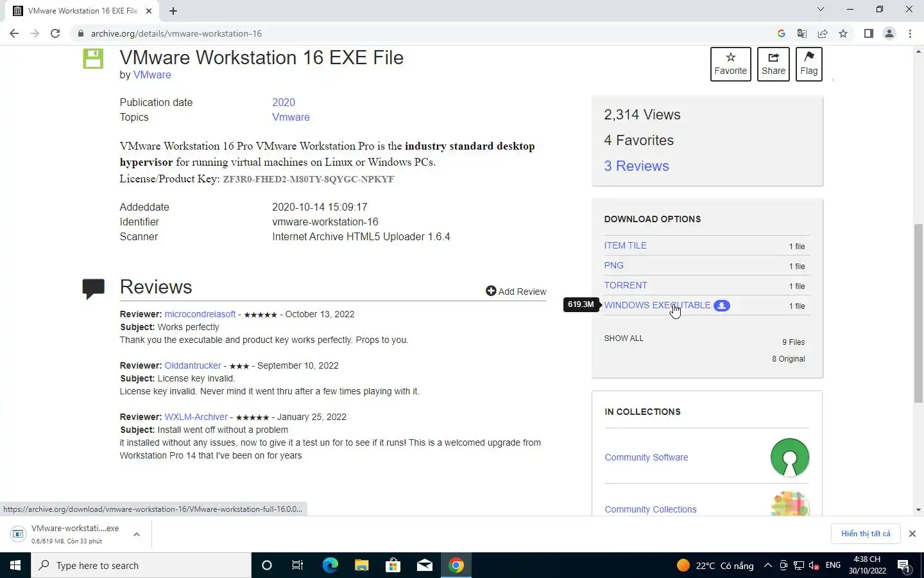The height and width of the screenshot is (578, 924).
Task: Open the Chrome profile menu
Action: [889, 33]
